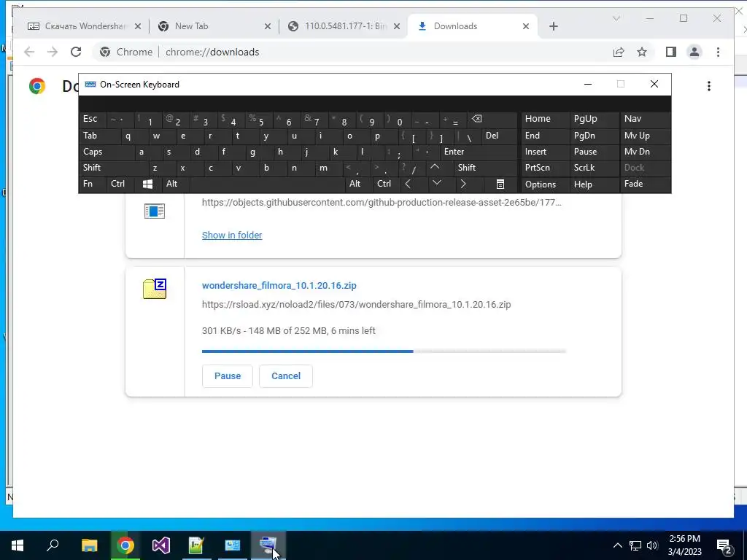The width and height of the screenshot is (747, 560).
Task: Click the Nav key on keyboard
Action: pos(645,119)
